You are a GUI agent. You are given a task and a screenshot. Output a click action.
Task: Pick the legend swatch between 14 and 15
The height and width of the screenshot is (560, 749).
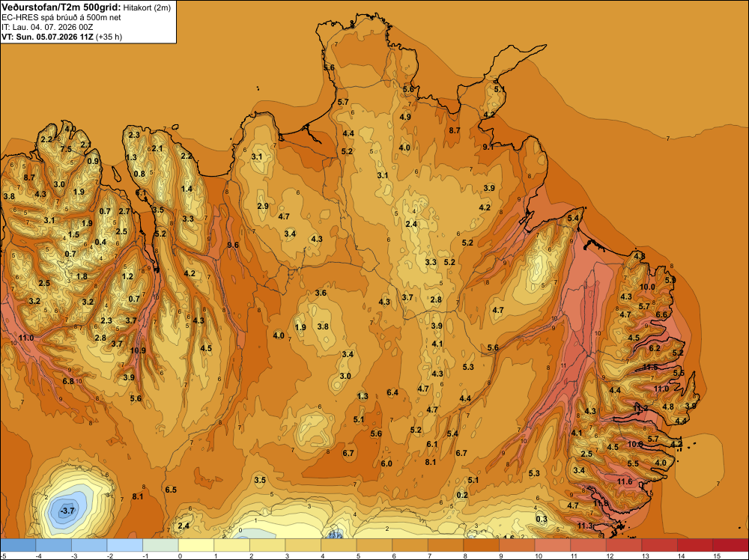click(x=695, y=545)
